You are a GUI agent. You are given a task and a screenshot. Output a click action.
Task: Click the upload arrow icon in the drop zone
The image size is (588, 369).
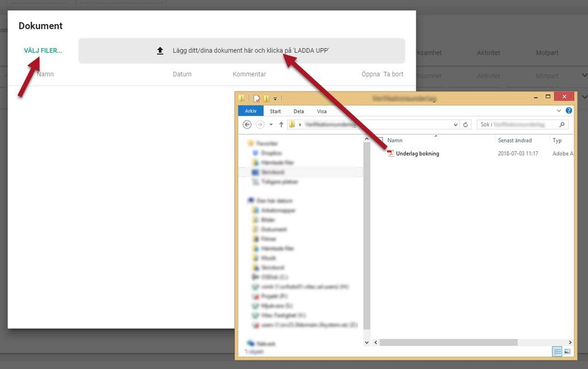coord(160,51)
